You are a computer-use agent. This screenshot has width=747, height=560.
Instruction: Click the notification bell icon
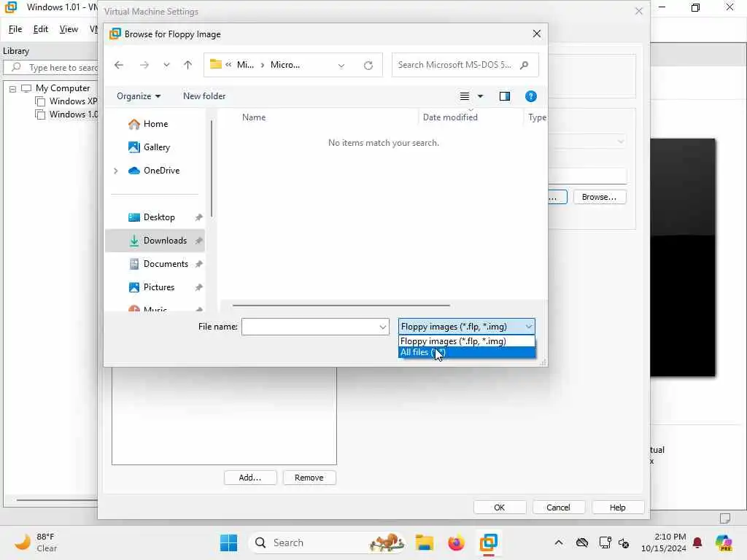pyautogui.click(x=697, y=542)
